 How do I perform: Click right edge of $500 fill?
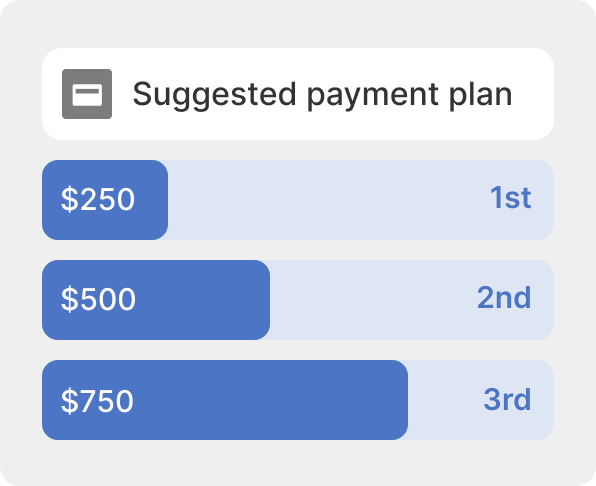coord(268,300)
